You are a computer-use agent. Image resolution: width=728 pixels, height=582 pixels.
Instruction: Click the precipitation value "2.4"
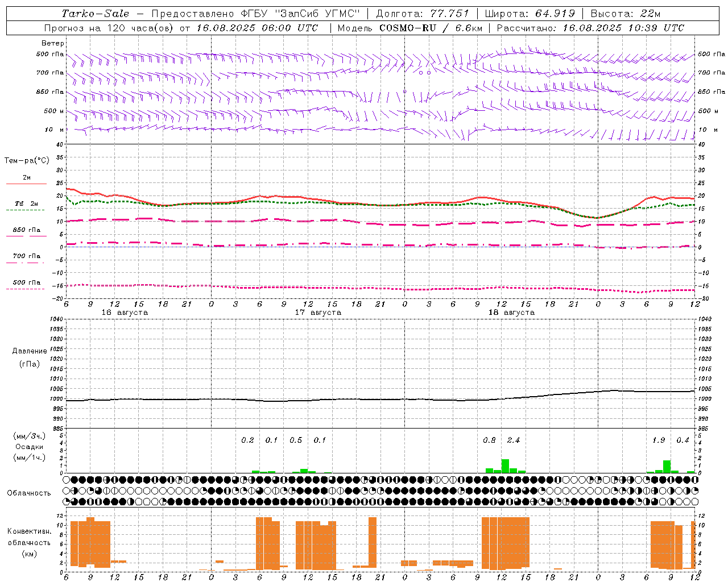pos(514,440)
